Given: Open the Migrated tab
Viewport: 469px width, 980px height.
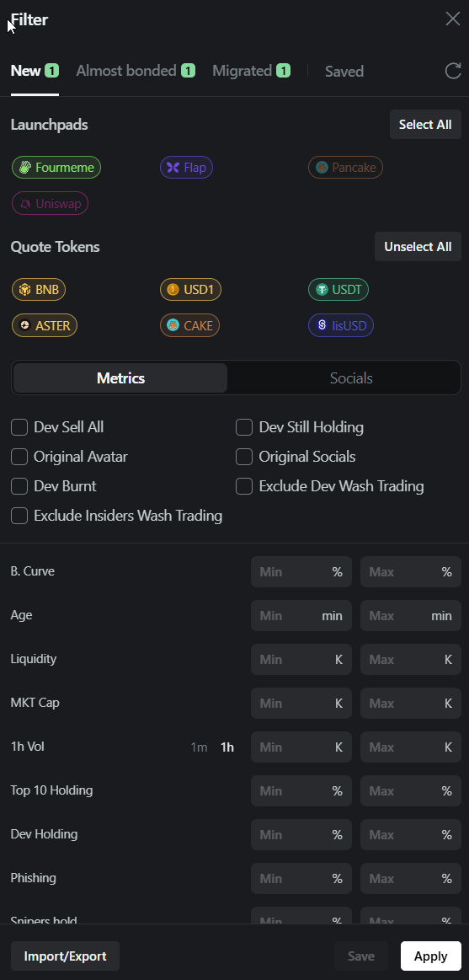Looking at the screenshot, I should (251, 72).
